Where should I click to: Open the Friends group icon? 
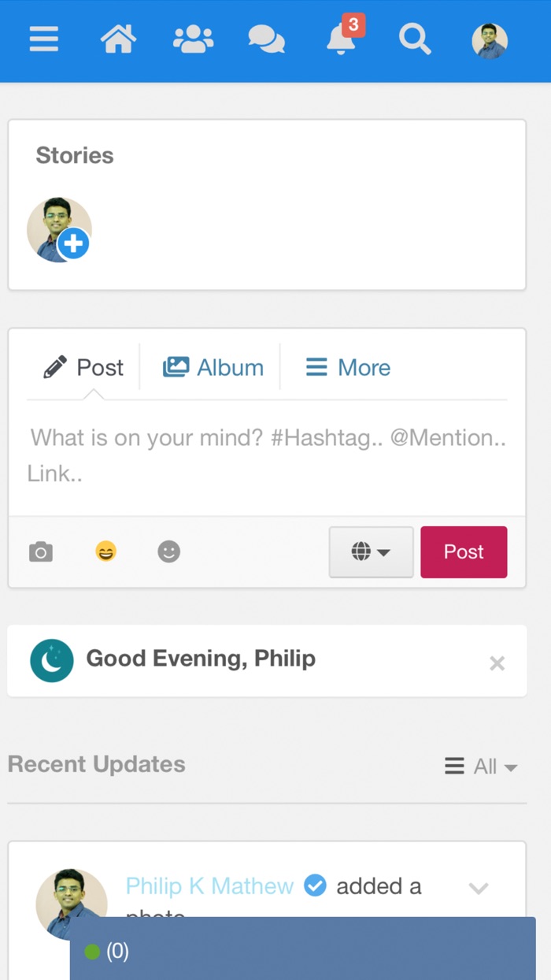193,39
